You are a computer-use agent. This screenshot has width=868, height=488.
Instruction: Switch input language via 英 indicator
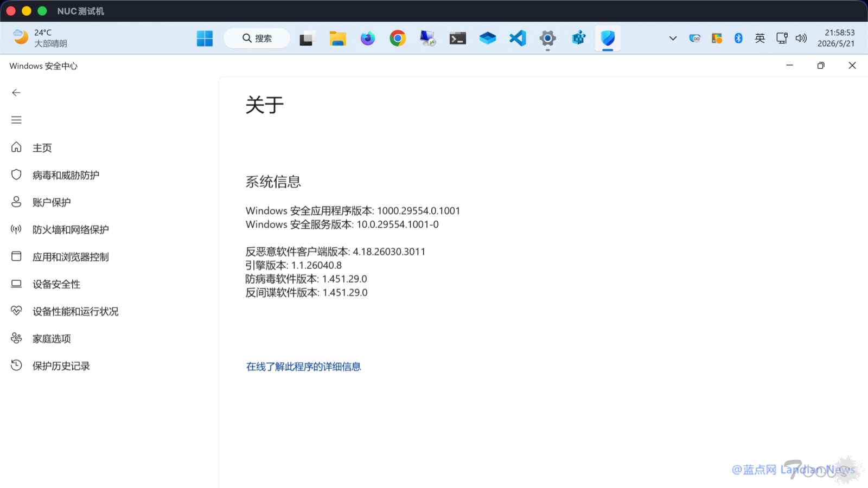click(x=760, y=38)
